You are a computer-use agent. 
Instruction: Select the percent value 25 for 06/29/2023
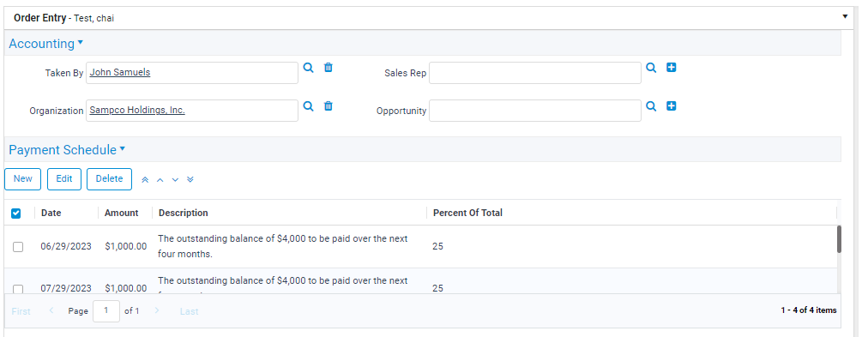pos(437,246)
